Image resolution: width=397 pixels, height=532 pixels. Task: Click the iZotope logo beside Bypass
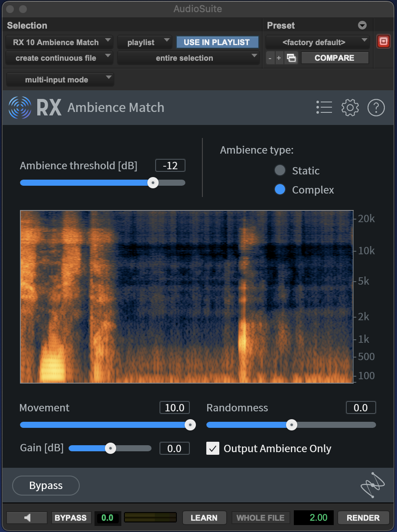point(372,485)
